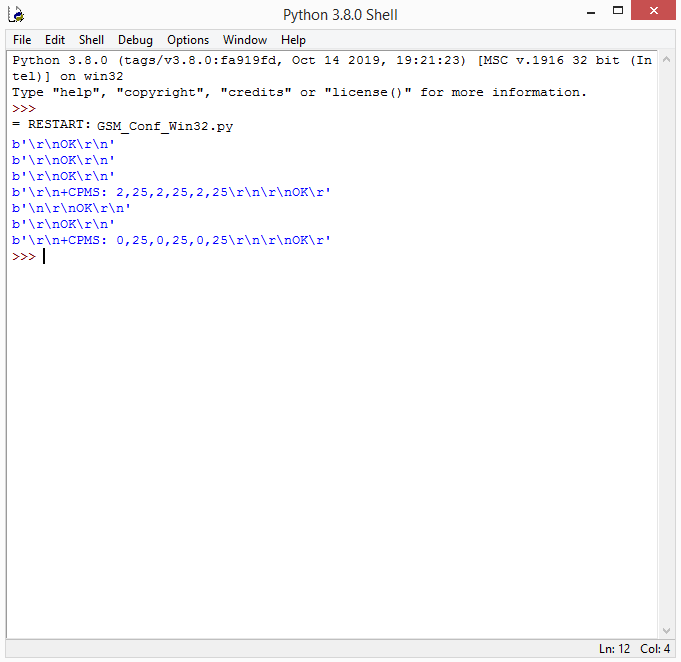The width and height of the screenshot is (681, 662).
Task: Open the Help menu
Action: [x=293, y=40]
